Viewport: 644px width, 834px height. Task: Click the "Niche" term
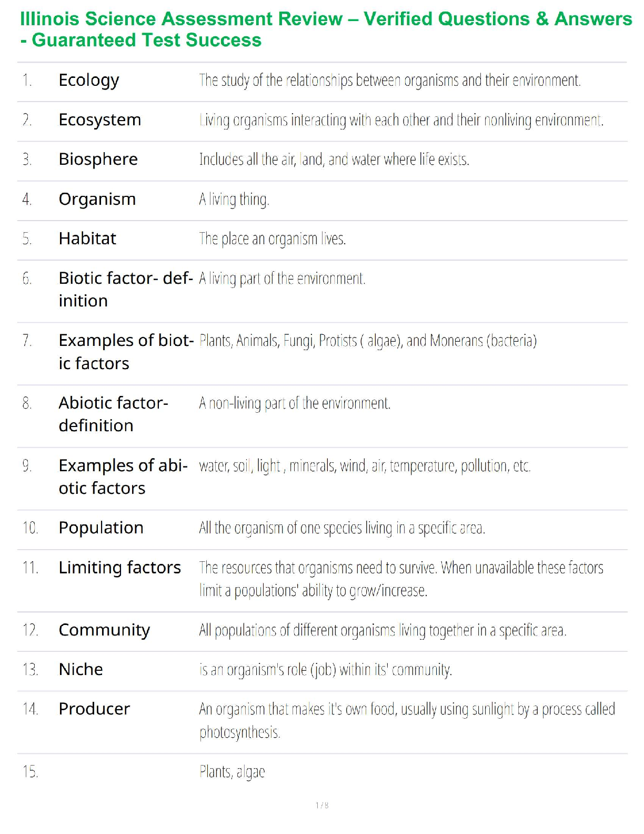click(81, 670)
